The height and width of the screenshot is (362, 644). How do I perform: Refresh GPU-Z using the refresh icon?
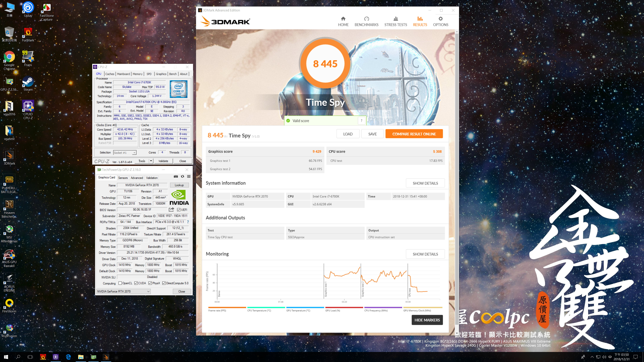coord(182,176)
